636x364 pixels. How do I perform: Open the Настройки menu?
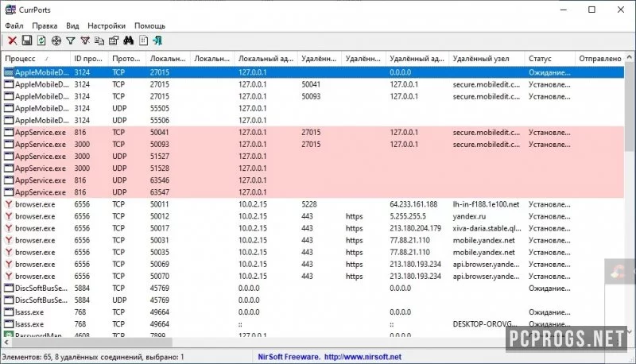107,25
